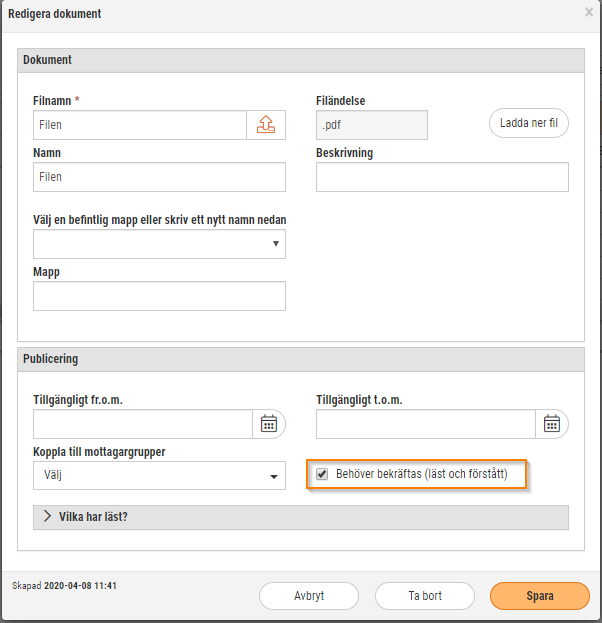Click the Avbryt button
Screen dimensions: 602x623
(309, 596)
